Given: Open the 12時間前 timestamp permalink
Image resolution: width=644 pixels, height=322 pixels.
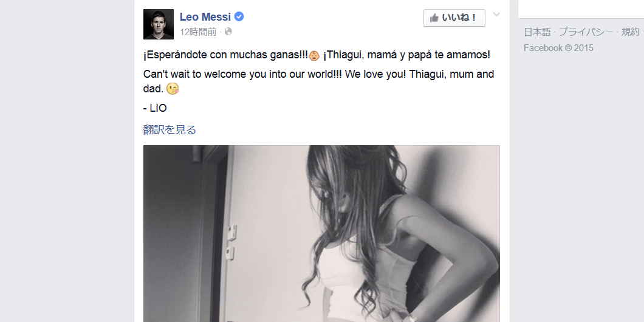Looking at the screenshot, I should pyautogui.click(x=199, y=32).
